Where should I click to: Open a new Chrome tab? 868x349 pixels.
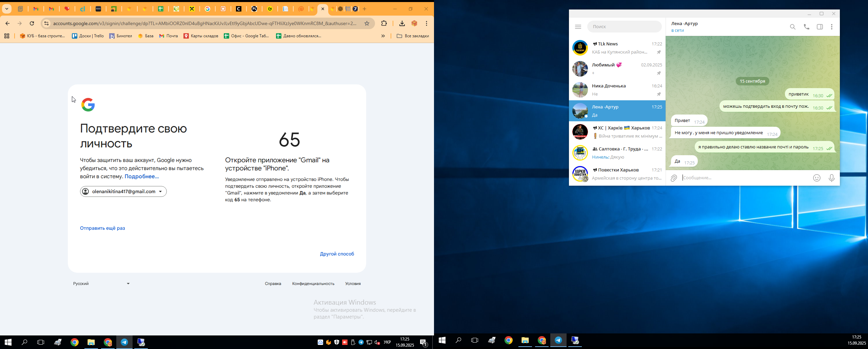[x=364, y=9]
